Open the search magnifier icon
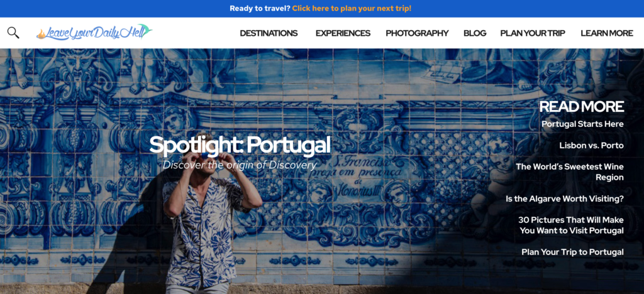The width and height of the screenshot is (644, 294). click(13, 33)
